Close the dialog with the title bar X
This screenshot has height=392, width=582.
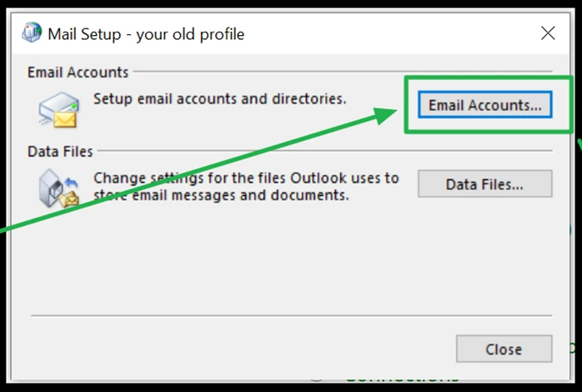point(548,33)
